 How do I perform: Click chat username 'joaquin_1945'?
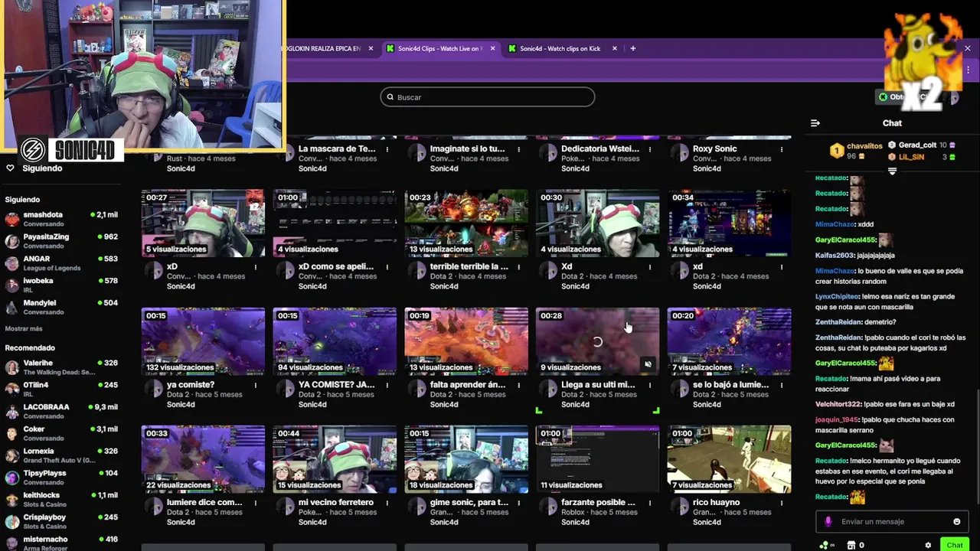838,419
